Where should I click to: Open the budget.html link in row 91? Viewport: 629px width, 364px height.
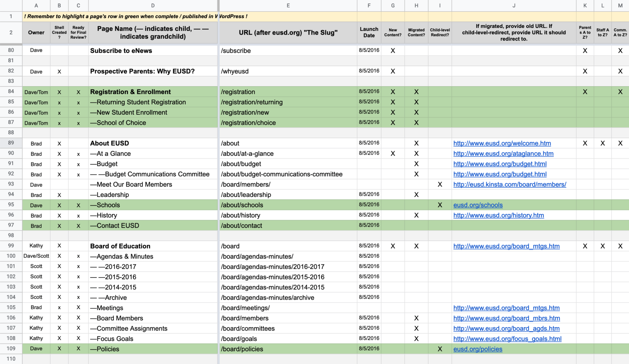[500, 164]
